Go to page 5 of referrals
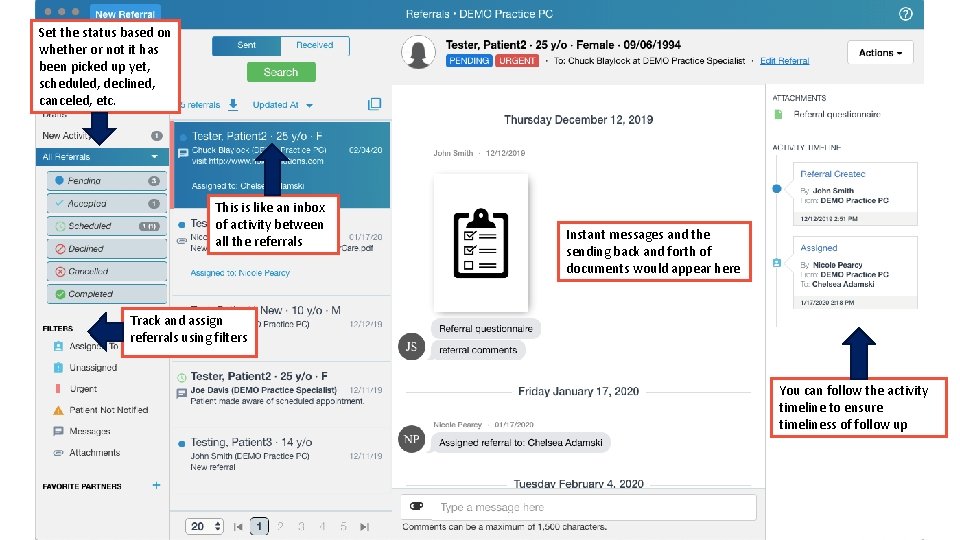Image resolution: width=960 pixels, height=540 pixels. (x=343, y=527)
